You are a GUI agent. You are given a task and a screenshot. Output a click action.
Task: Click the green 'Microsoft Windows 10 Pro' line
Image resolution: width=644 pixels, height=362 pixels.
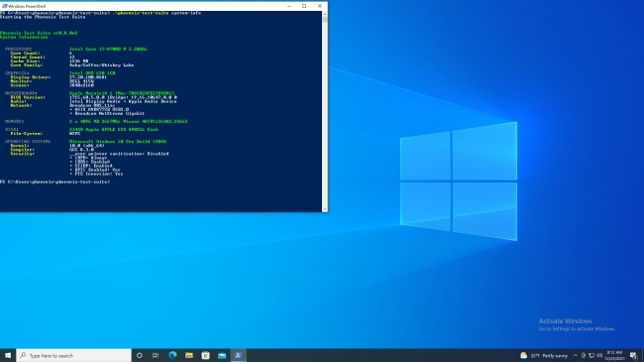[x=118, y=142]
